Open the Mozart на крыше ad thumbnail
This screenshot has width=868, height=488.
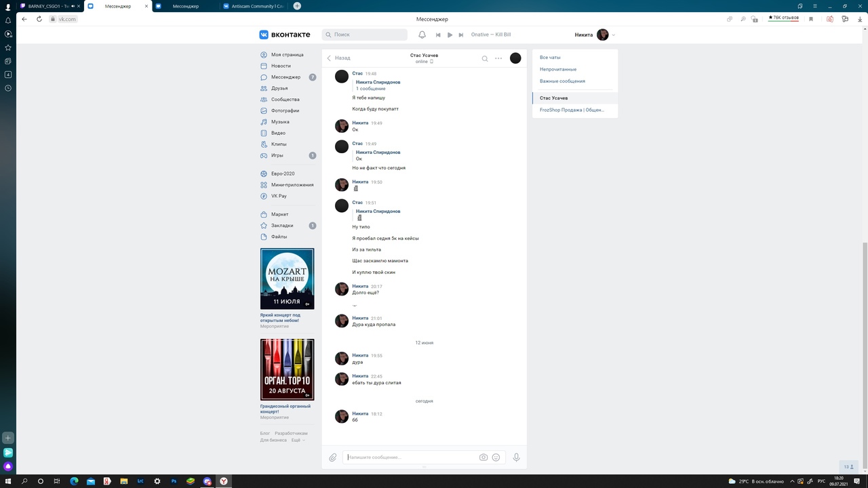click(287, 279)
